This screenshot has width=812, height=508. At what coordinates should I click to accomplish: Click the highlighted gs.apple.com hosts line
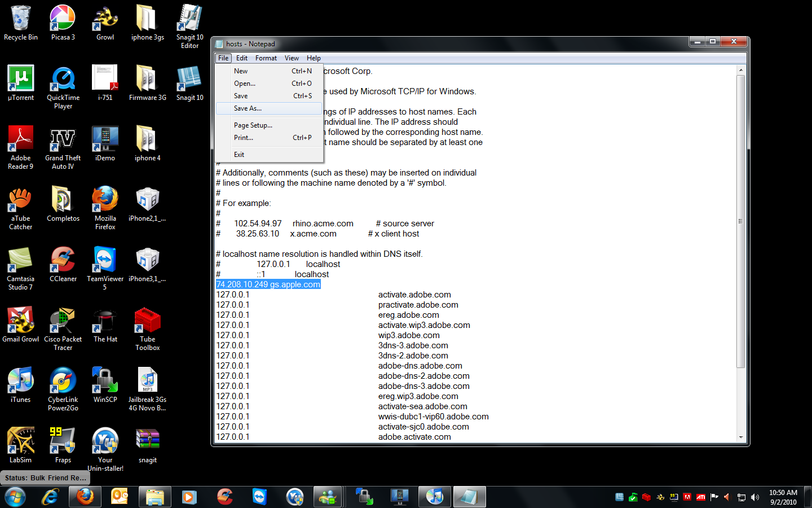point(268,284)
